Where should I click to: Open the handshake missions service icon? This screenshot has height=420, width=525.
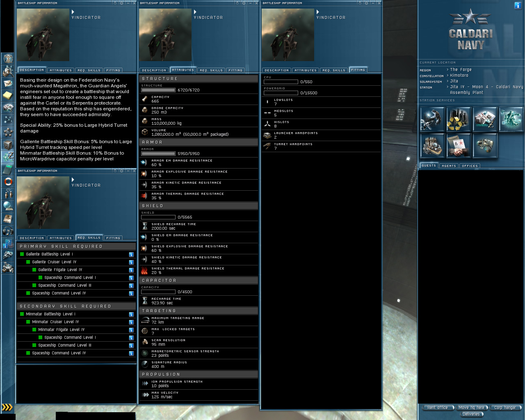click(x=459, y=146)
